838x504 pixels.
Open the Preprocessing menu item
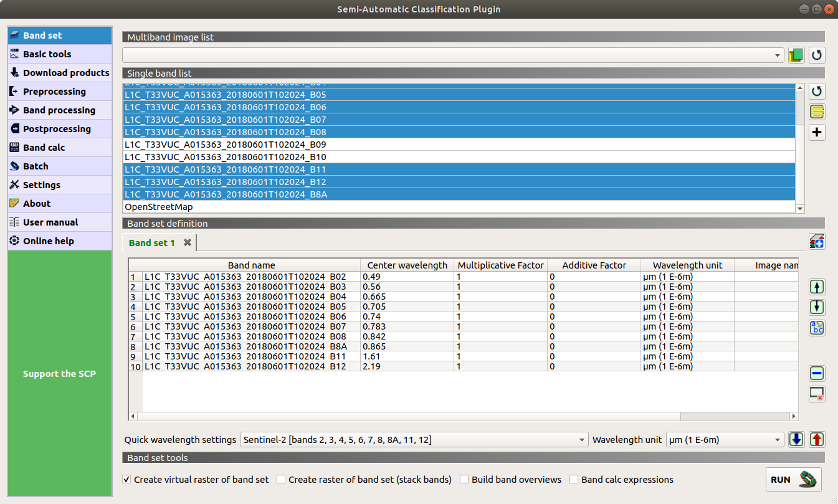coord(54,92)
